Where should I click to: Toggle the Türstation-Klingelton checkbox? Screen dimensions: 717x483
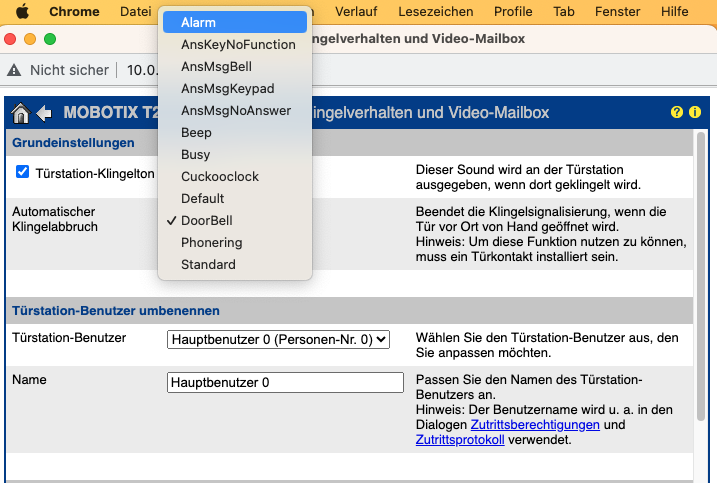22,172
